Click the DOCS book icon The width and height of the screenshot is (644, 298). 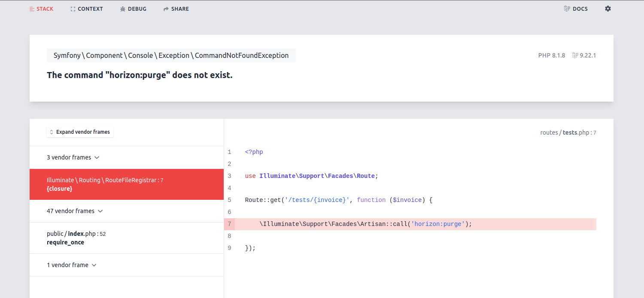(x=566, y=9)
